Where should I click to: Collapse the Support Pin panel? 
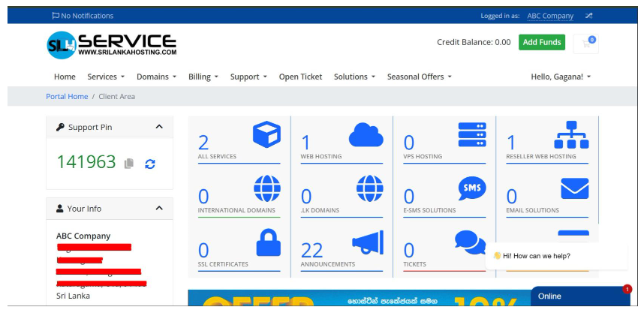click(159, 127)
